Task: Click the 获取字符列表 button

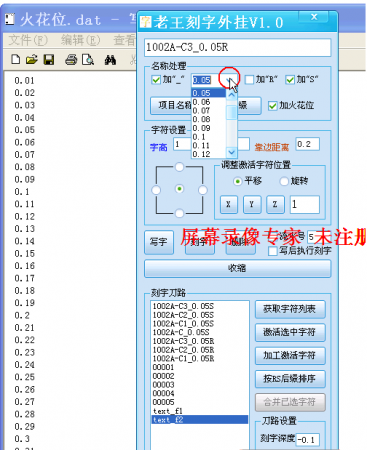Action: coord(290,309)
